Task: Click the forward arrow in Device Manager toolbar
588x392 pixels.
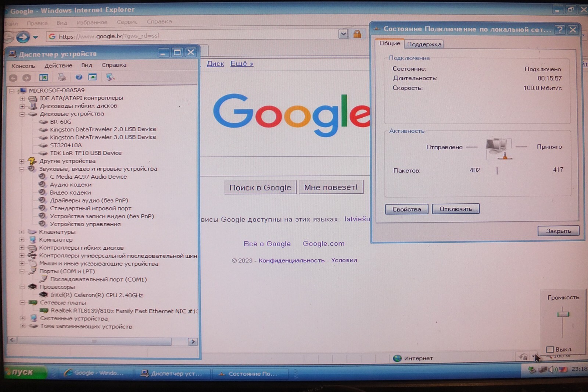Action: [x=27, y=78]
